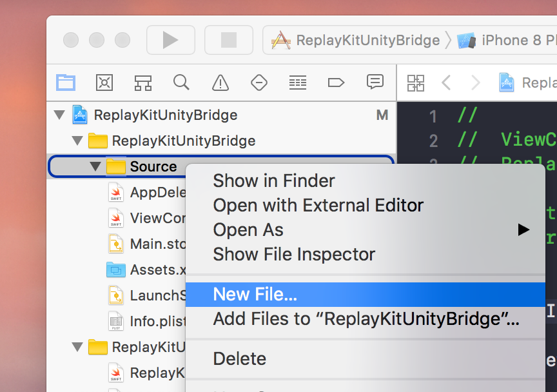
Task: Open the Report navigator
Action: (x=375, y=83)
